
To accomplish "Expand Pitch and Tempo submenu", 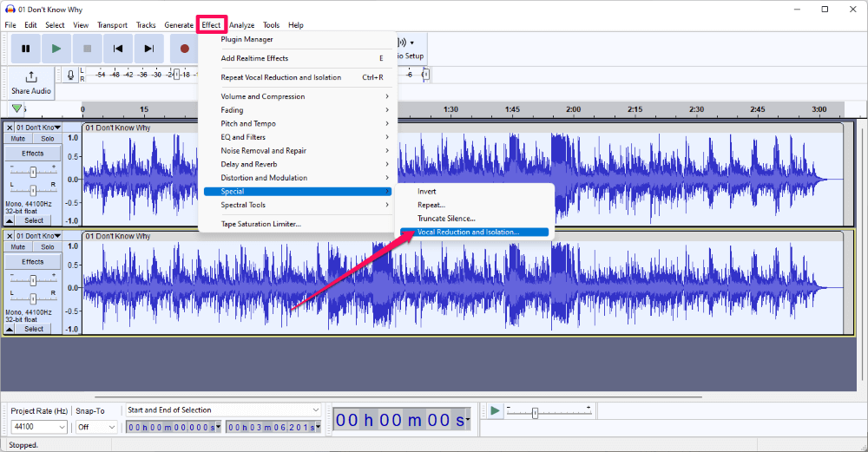I will pos(298,123).
